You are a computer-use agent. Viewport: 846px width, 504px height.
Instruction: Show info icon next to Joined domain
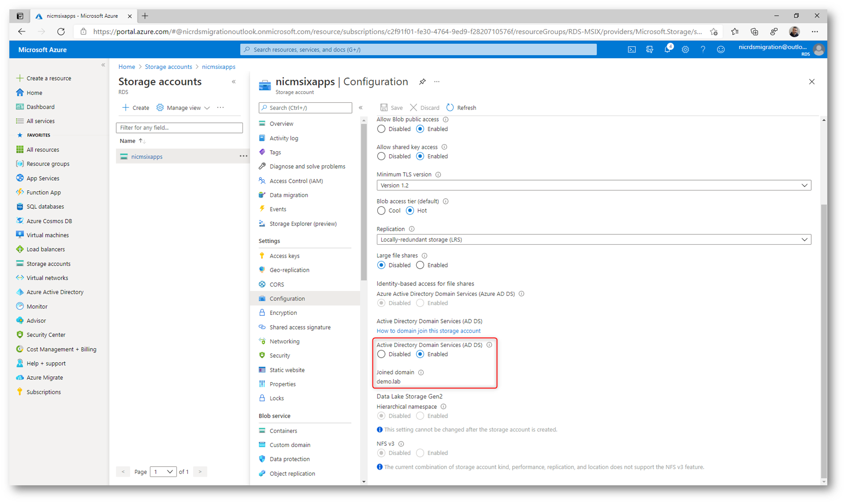pos(421,372)
